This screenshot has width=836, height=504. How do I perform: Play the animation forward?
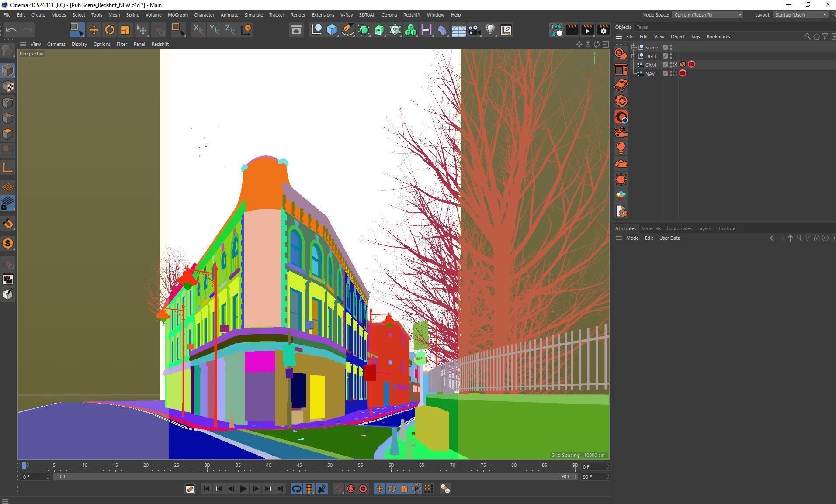[x=243, y=489]
